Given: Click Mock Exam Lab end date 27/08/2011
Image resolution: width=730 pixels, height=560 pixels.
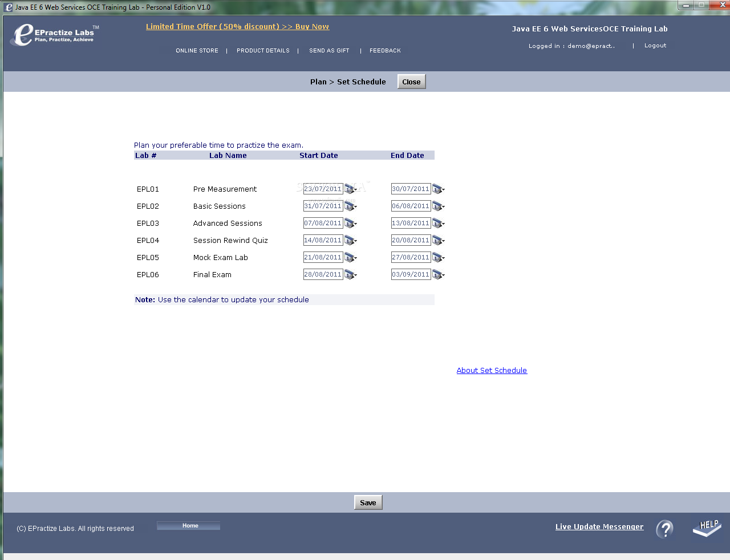Looking at the screenshot, I should (x=411, y=257).
